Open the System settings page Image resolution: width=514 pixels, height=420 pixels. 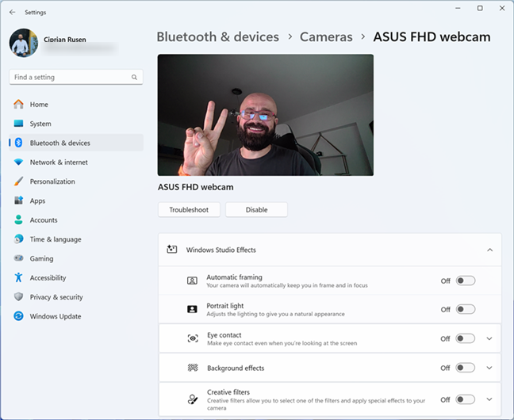[x=40, y=124]
